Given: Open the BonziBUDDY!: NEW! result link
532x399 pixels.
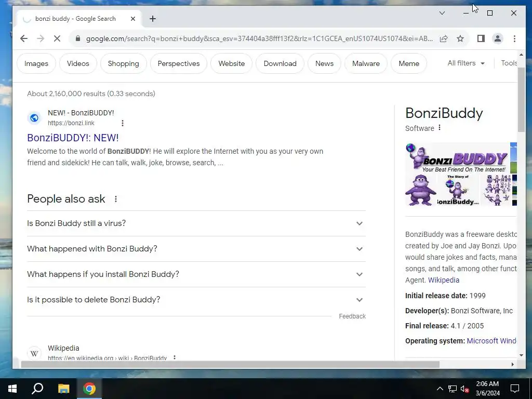Looking at the screenshot, I should tap(73, 138).
